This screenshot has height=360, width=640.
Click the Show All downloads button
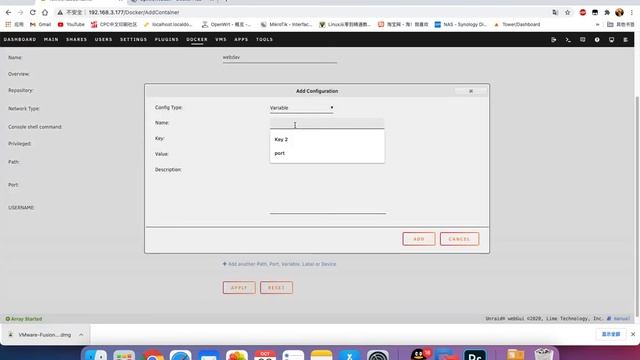click(611, 334)
